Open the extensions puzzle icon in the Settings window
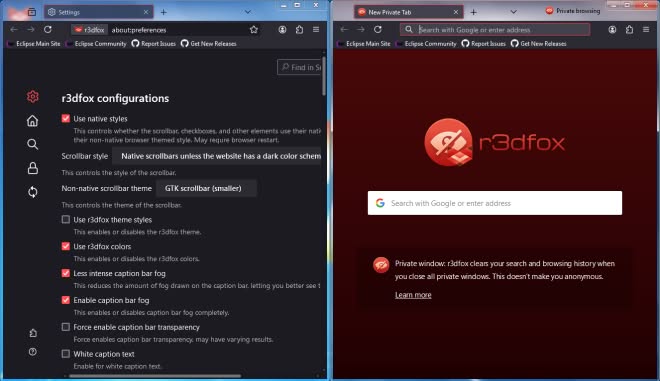This screenshot has width=660, height=381. (x=299, y=29)
